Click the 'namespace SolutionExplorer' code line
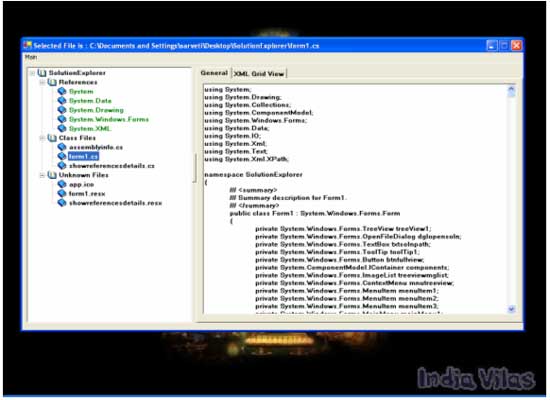 click(x=253, y=174)
